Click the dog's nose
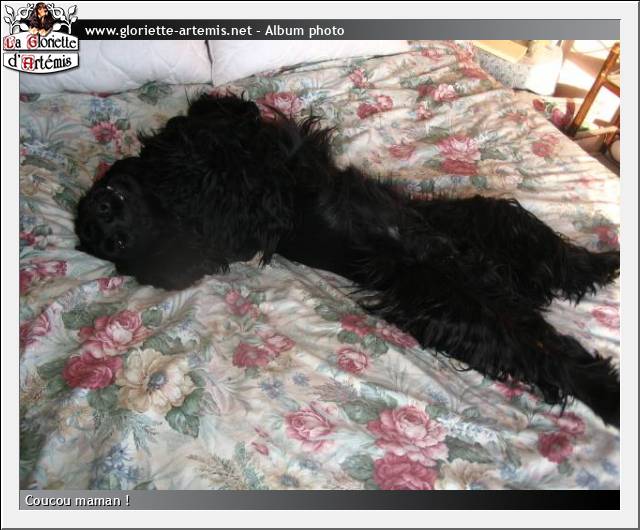 104,205
